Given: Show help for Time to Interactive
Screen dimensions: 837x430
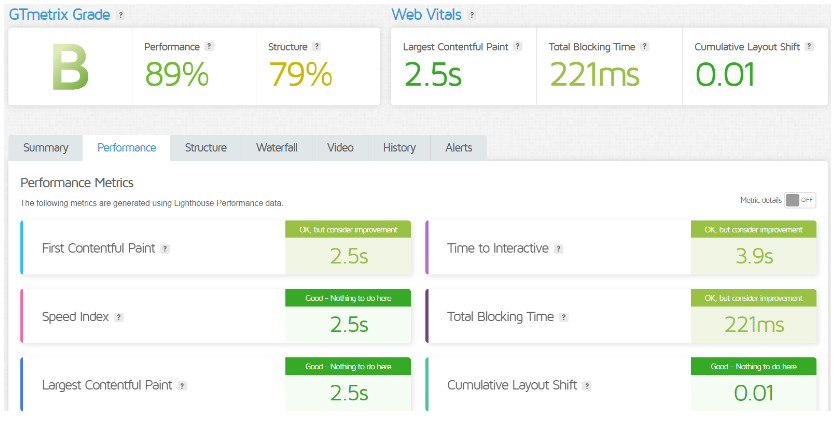Looking at the screenshot, I should 558,248.
